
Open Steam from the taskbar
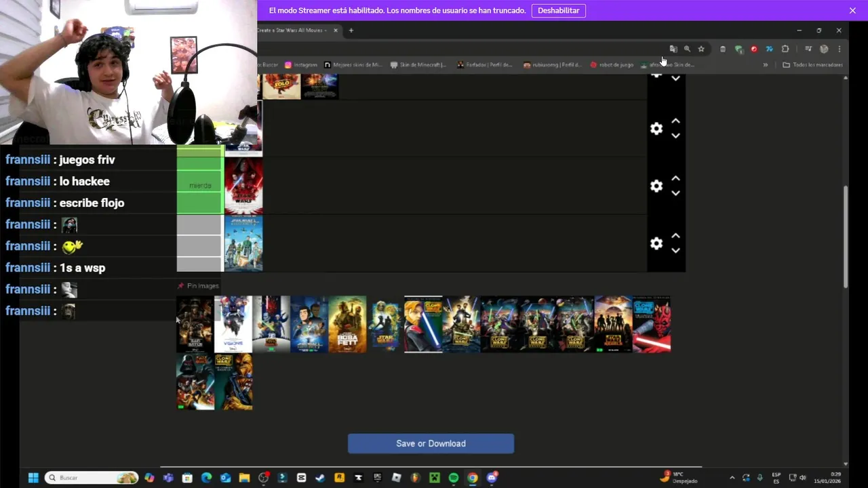click(x=320, y=478)
